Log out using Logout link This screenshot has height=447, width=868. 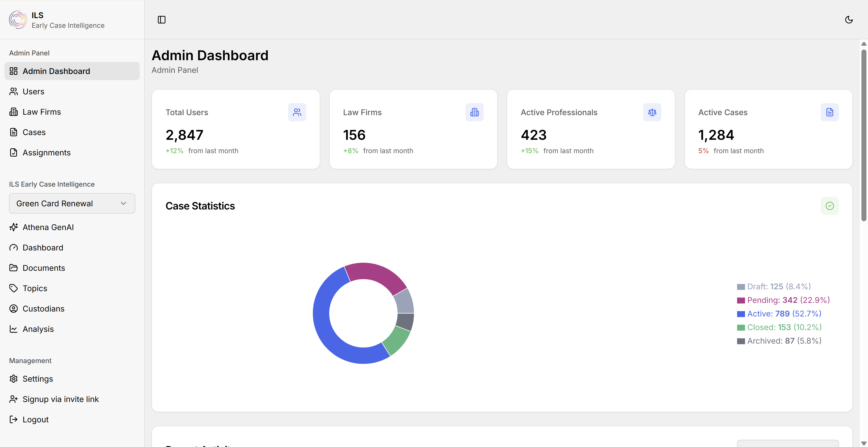(72, 420)
